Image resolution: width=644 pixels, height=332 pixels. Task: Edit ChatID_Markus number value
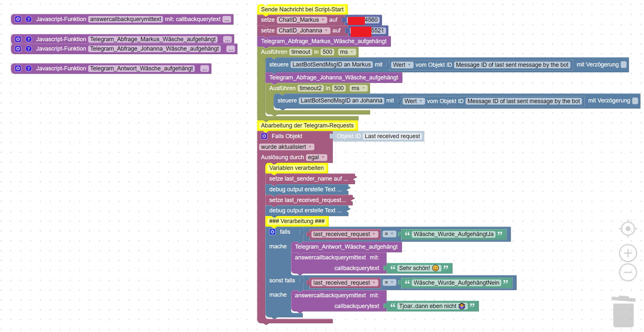click(x=363, y=20)
